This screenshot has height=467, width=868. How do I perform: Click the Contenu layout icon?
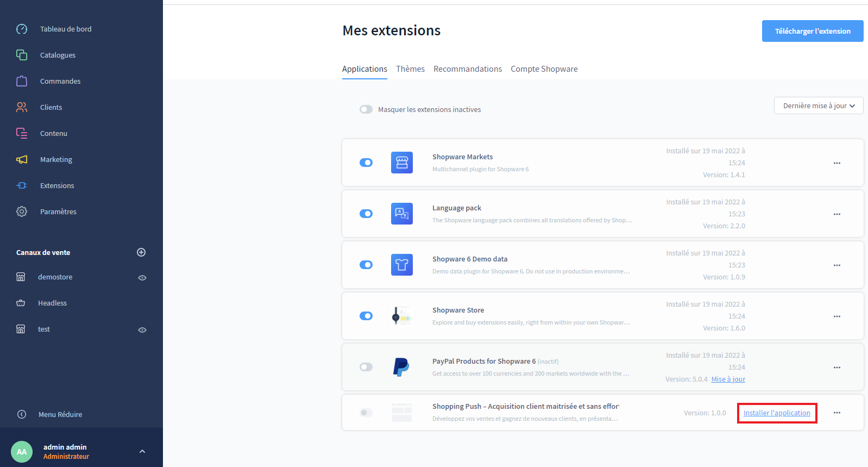coord(22,133)
